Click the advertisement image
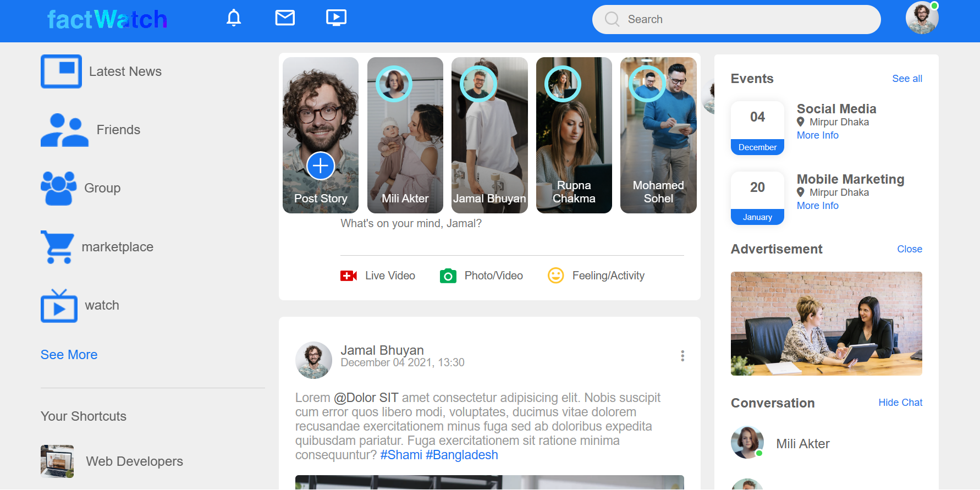 (x=827, y=323)
